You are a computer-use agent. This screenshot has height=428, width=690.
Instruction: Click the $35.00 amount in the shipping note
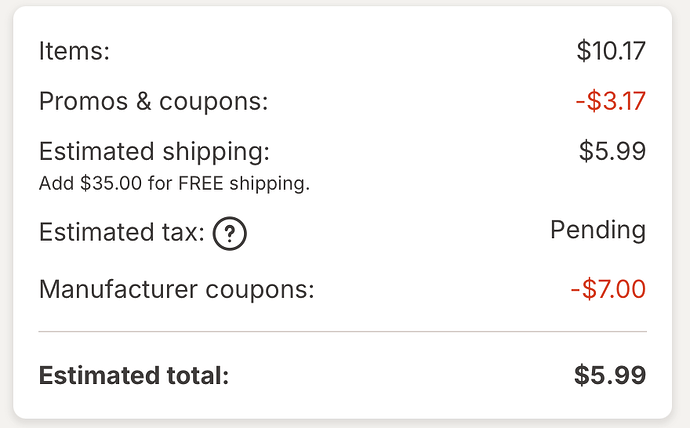111,183
